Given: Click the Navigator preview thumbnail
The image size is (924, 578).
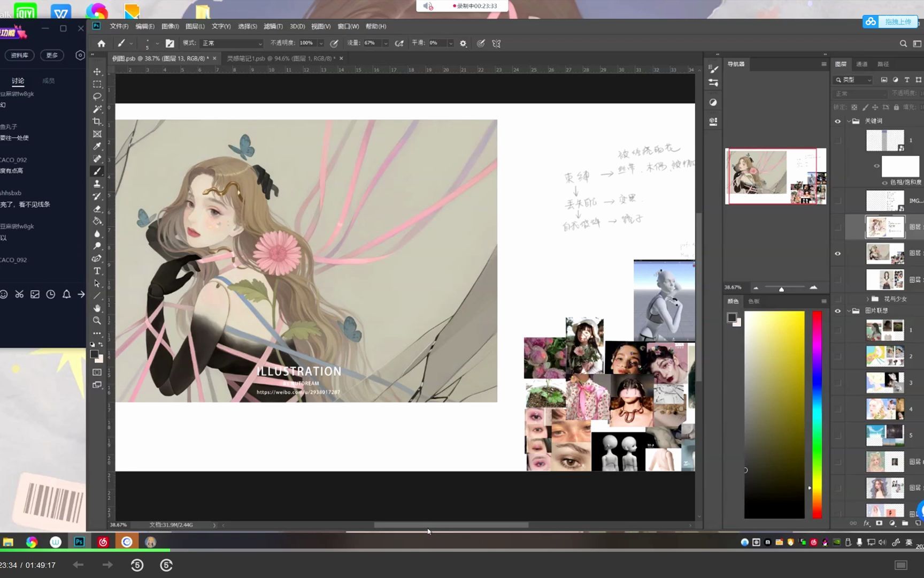Looking at the screenshot, I should 776,177.
